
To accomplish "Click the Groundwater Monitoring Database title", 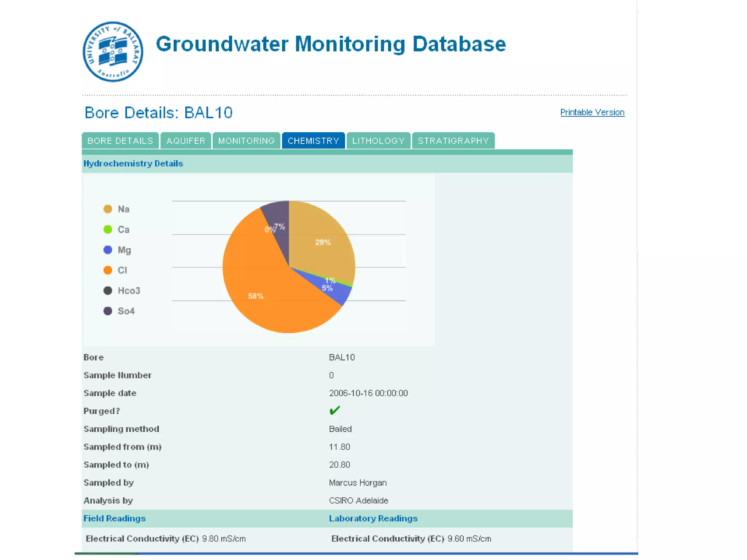I will [x=331, y=44].
